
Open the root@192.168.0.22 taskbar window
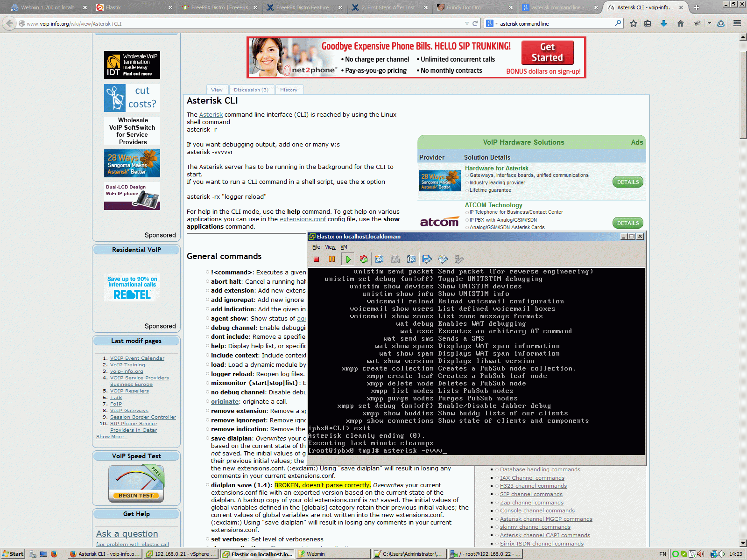486,554
